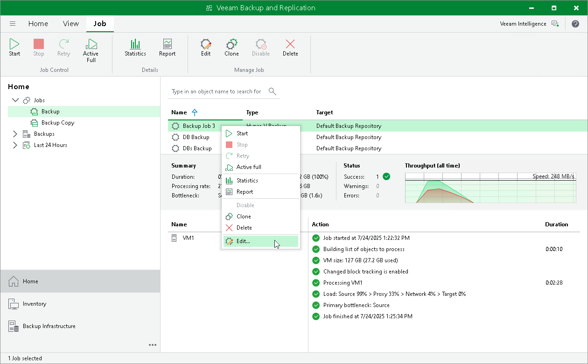Switch to the View ribbon tab
The image size is (588, 364).
71,24
